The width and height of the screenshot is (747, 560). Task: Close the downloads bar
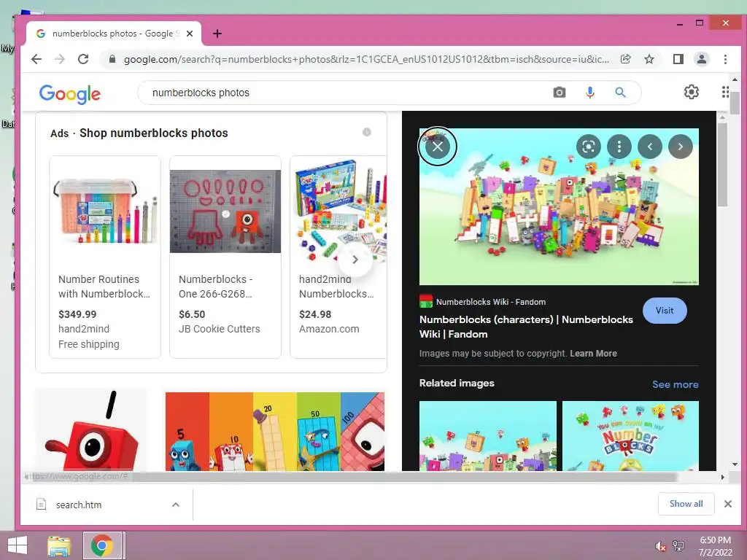tap(727, 504)
